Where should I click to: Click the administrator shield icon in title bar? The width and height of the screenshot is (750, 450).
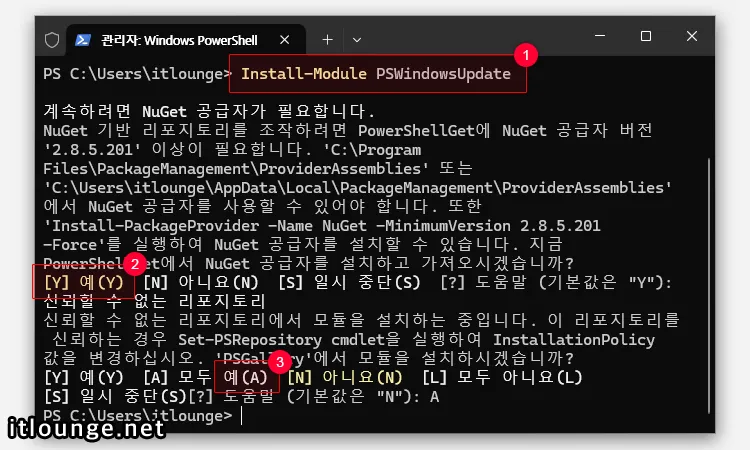pos(52,40)
